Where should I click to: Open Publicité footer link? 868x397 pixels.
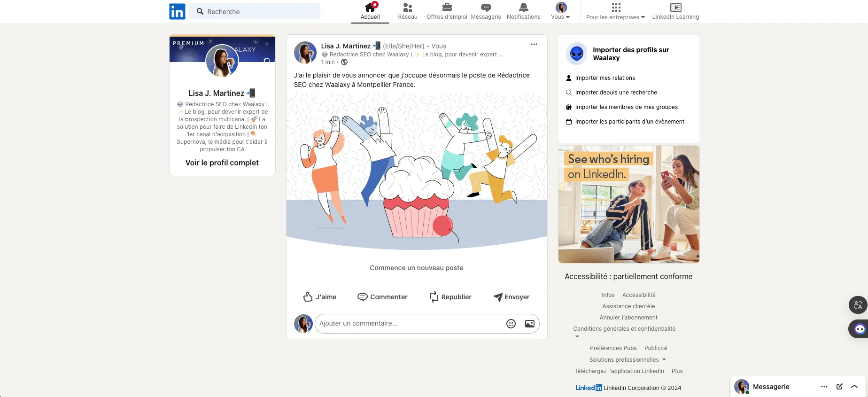(656, 348)
